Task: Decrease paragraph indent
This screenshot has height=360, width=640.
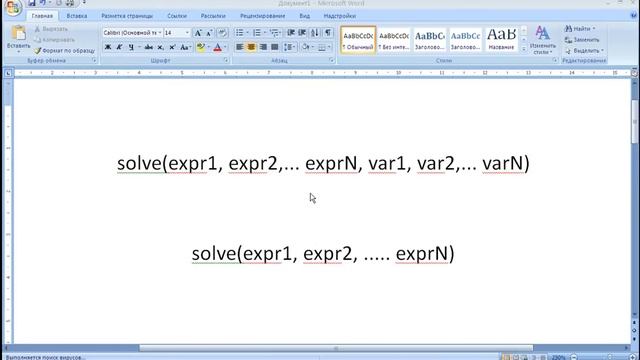Action: click(291, 33)
